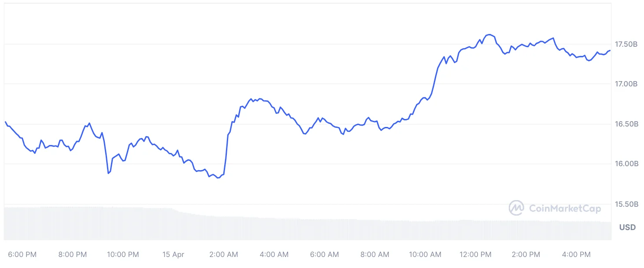The width and height of the screenshot is (644, 268).
Task: Click the 17.00B price axis label
Action: 626,84
